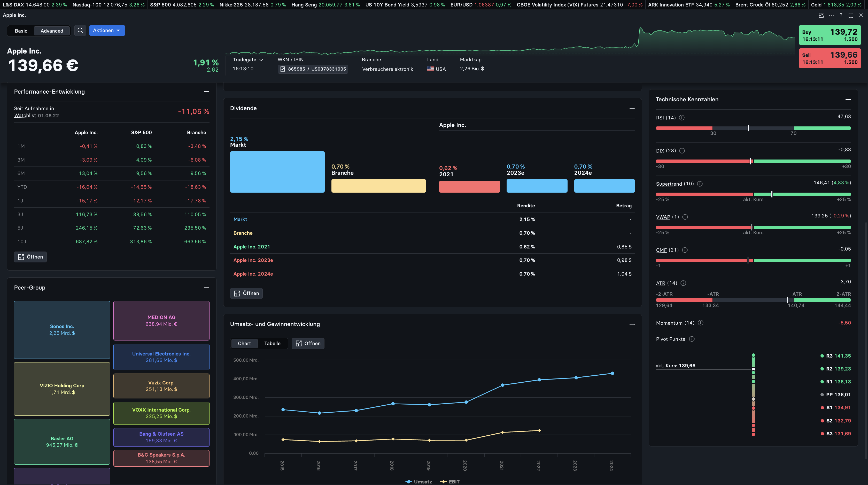
Task: Open the Verbraucherelektronik branch link
Action: [388, 69]
